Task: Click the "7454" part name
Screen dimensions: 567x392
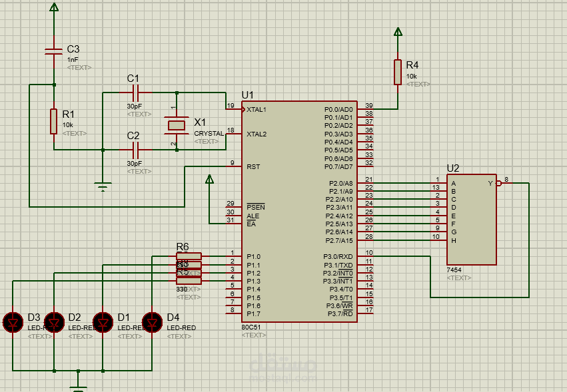Action: tap(454, 270)
